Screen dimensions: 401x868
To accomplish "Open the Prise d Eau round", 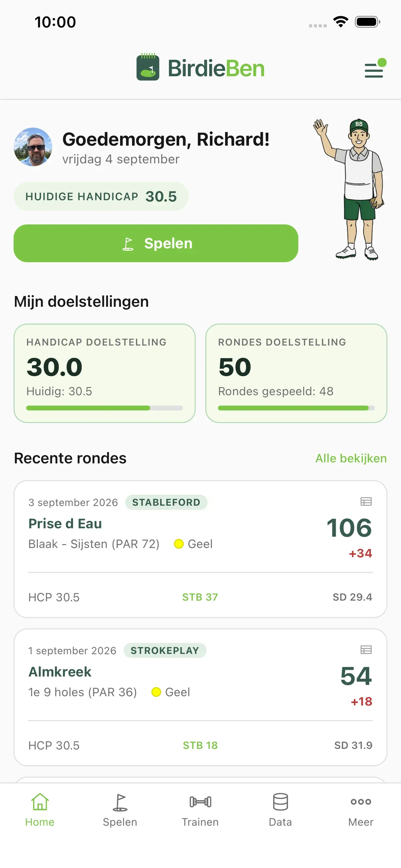I will 200,549.
